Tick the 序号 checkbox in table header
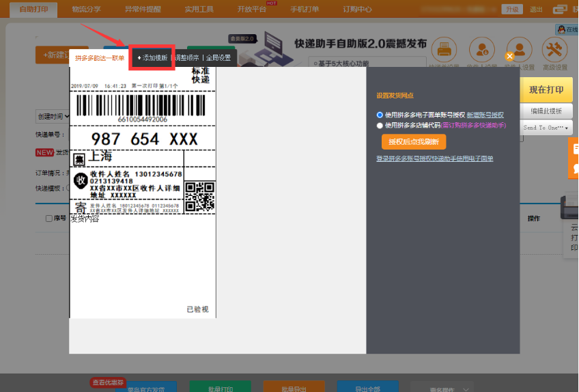 click(x=48, y=219)
